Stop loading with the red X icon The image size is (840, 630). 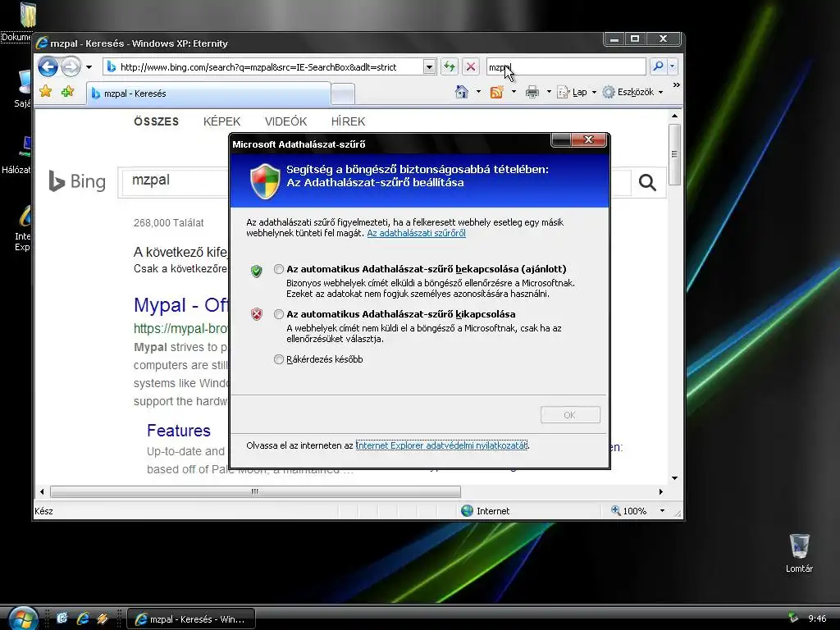(470, 67)
